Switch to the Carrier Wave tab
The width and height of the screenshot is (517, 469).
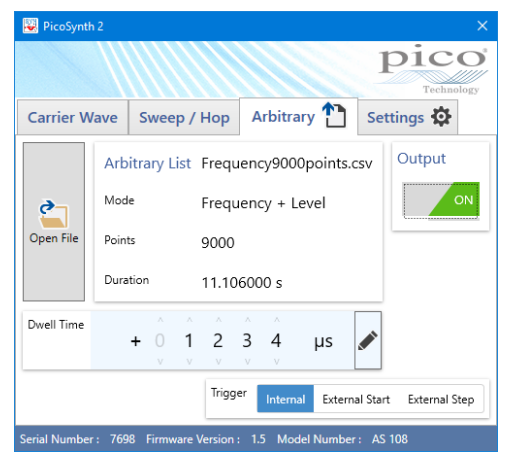[73, 117]
